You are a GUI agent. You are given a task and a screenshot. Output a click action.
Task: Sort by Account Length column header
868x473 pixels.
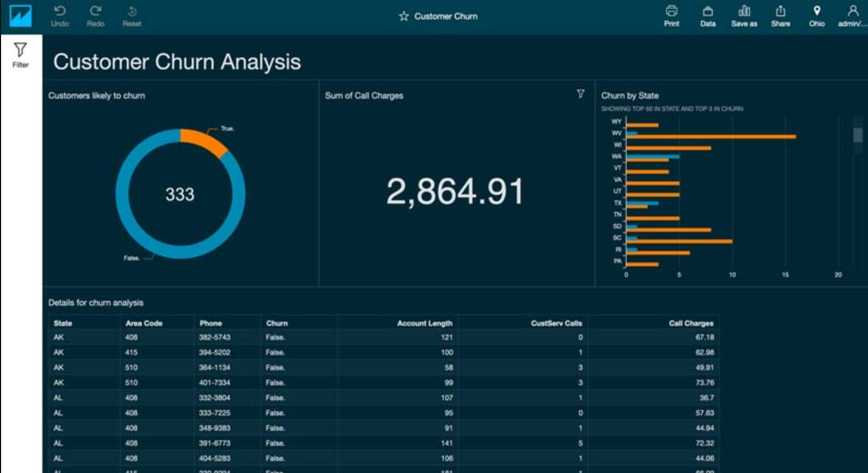[424, 323]
